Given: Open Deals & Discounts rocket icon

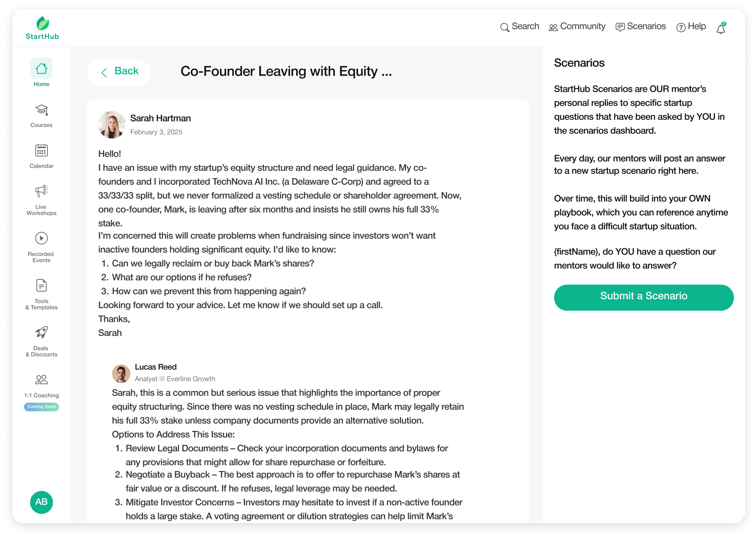Looking at the screenshot, I should click(x=41, y=333).
